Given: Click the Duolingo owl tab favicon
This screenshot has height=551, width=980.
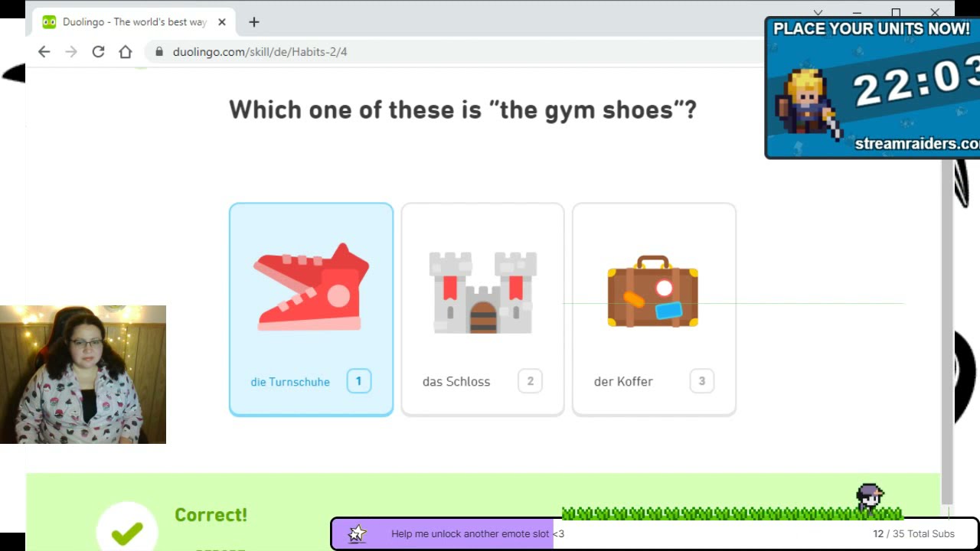Looking at the screenshot, I should click(49, 22).
